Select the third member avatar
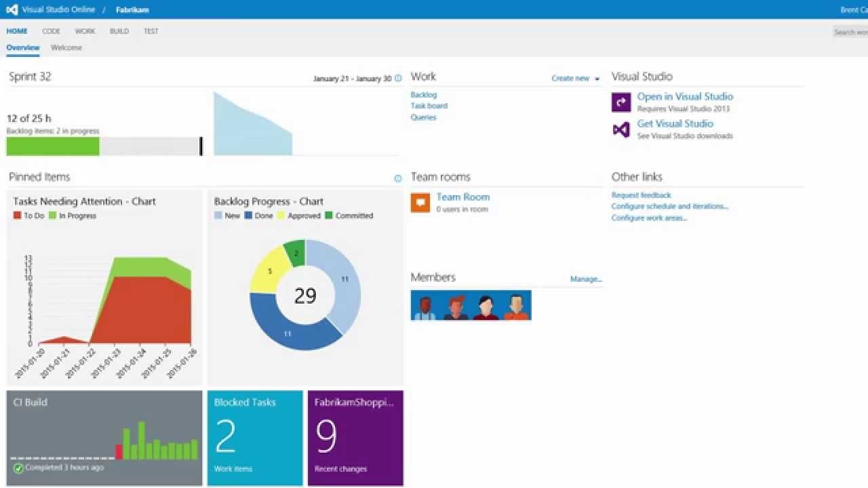 [x=486, y=306]
